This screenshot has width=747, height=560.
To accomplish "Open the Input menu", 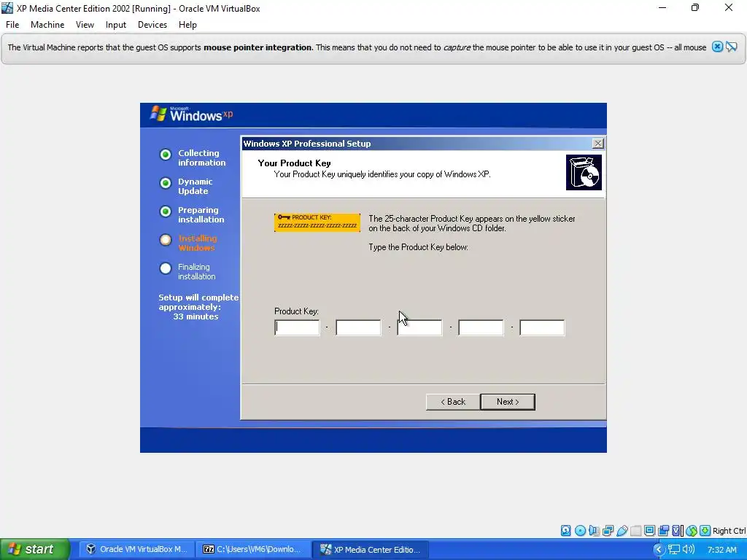I will [x=116, y=25].
